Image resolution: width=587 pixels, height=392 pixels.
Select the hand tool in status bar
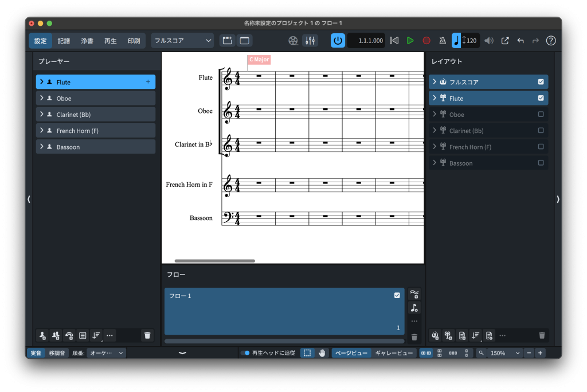[x=322, y=353]
